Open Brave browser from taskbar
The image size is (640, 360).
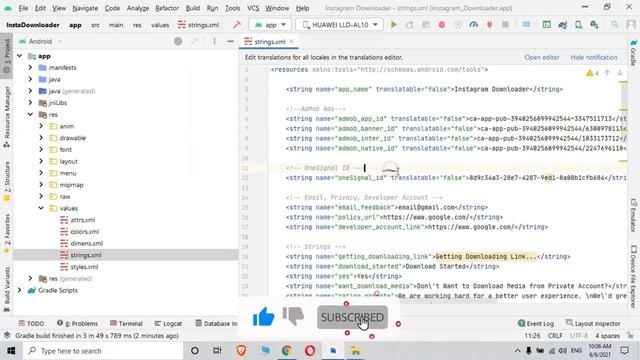241,351
